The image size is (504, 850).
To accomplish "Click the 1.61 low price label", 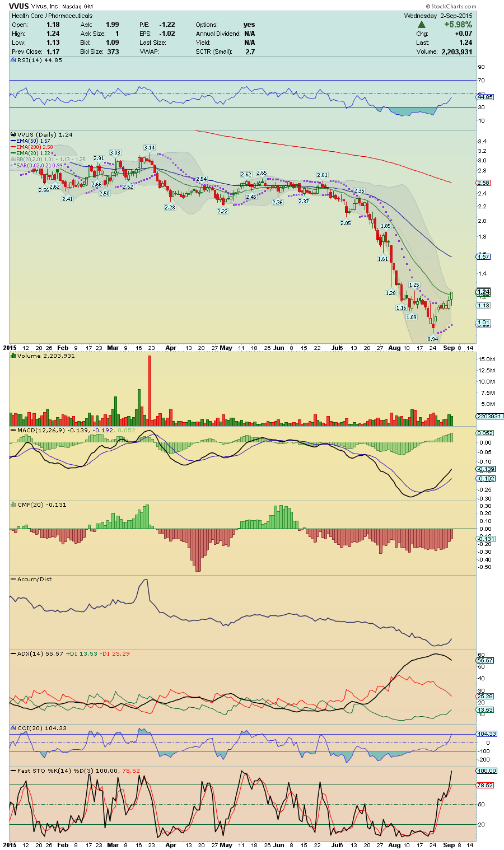I will tap(382, 259).
